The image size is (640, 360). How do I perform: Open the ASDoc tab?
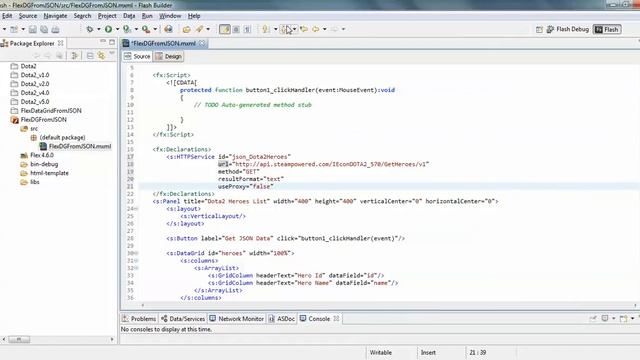282,319
